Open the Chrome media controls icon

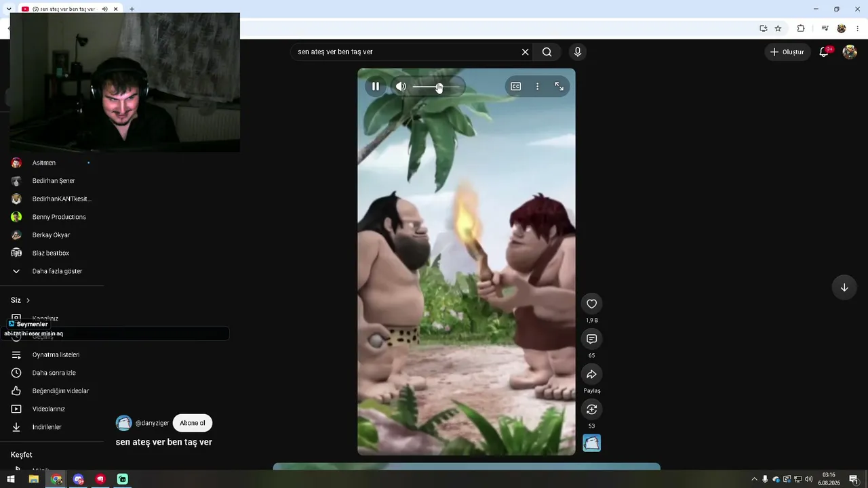825,28
